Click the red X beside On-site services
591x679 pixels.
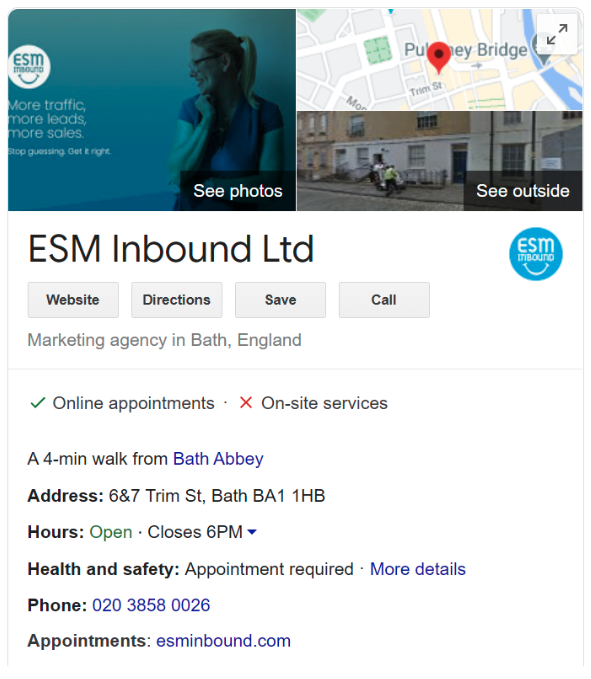[245, 403]
